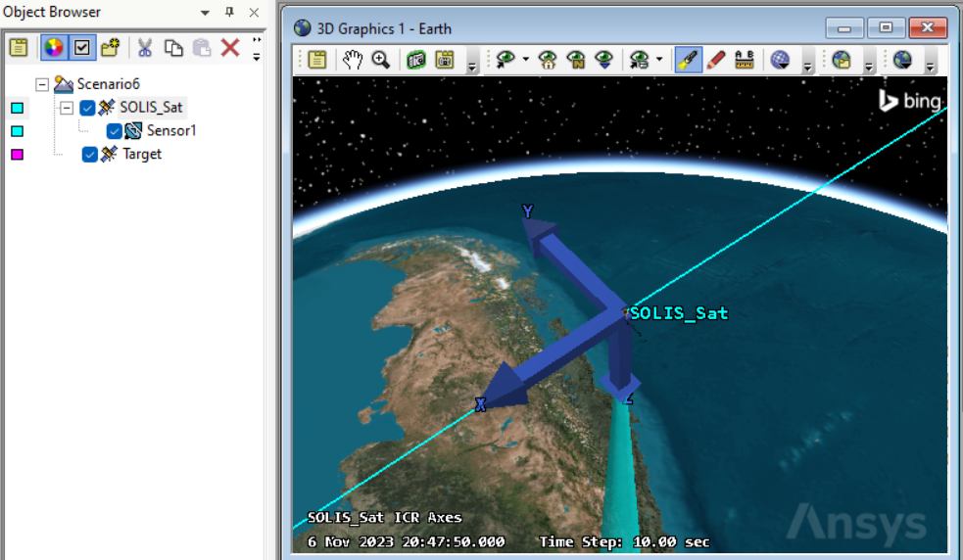Select the hand grab globe tool
Screen dimensions: 963x560
pyautogui.click(x=353, y=60)
